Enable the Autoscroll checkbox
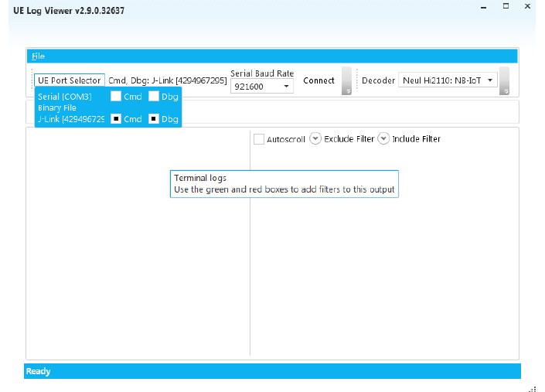This screenshot has height=392, width=545. pyautogui.click(x=259, y=139)
